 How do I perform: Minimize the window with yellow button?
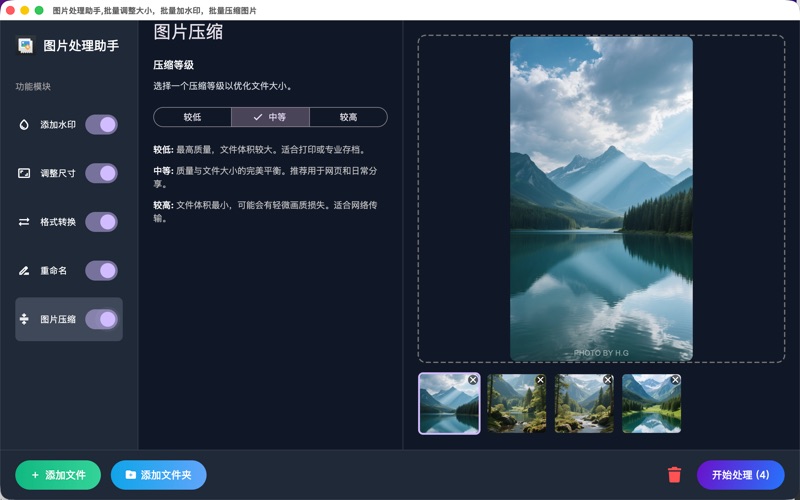[x=24, y=10]
